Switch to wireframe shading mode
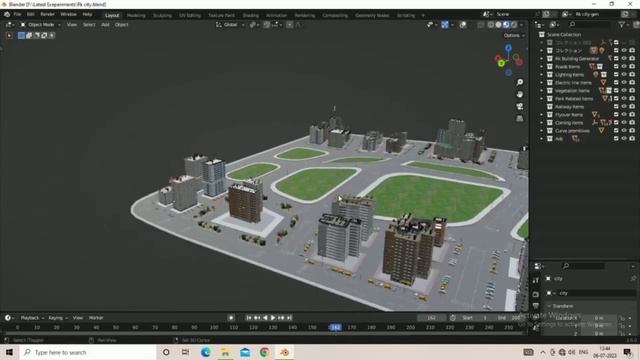640x360 pixels. (x=491, y=25)
